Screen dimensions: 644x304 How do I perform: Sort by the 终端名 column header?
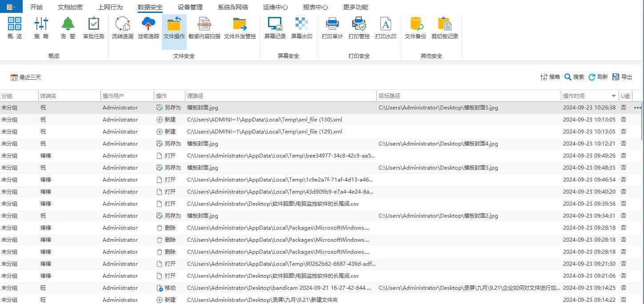(70, 96)
